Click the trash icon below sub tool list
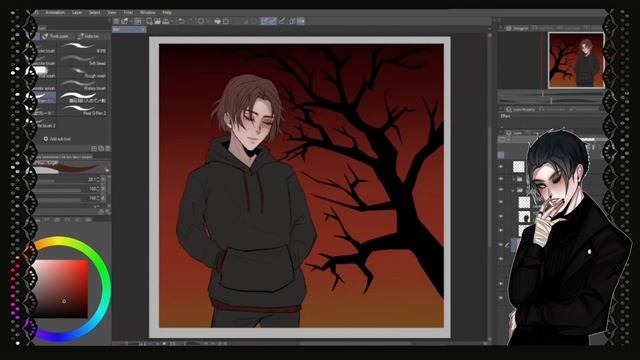This screenshot has width=640, height=360. coord(108,149)
